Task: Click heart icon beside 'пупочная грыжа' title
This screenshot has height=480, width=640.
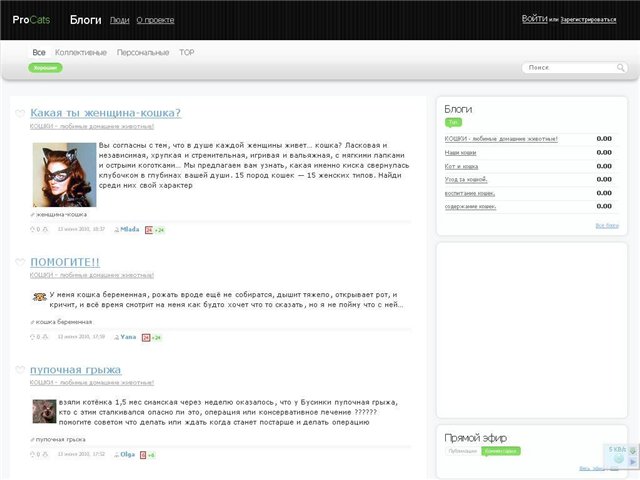Action: coord(20,370)
